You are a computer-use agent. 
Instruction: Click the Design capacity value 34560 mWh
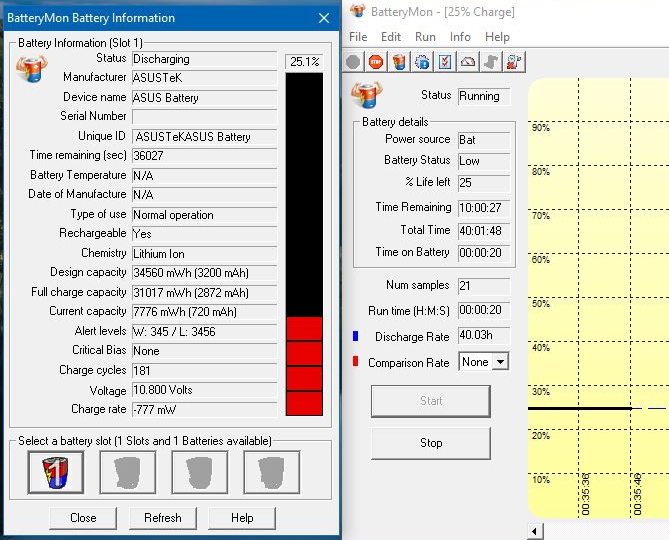click(204, 273)
